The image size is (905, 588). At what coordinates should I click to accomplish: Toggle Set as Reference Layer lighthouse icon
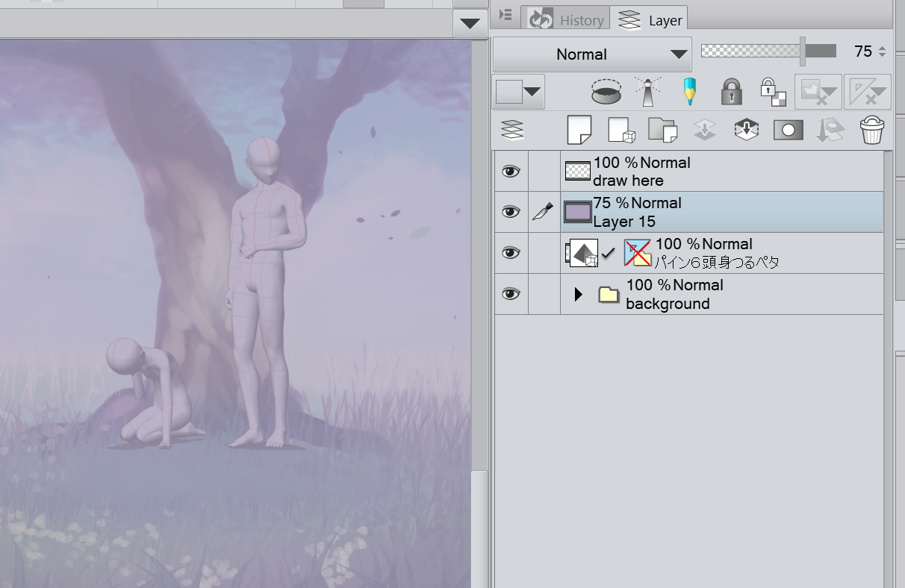pyautogui.click(x=647, y=92)
